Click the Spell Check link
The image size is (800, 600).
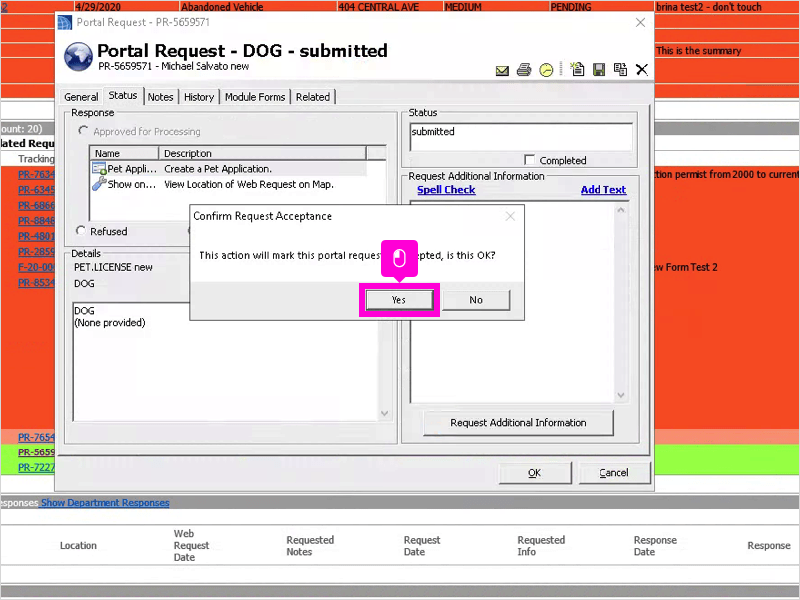tap(446, 190)
